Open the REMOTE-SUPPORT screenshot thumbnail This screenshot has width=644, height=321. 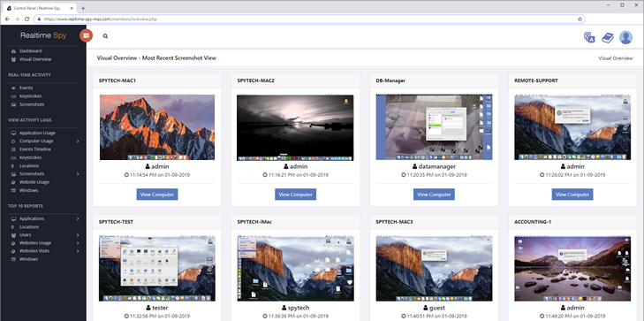click(x=572, y=127)
